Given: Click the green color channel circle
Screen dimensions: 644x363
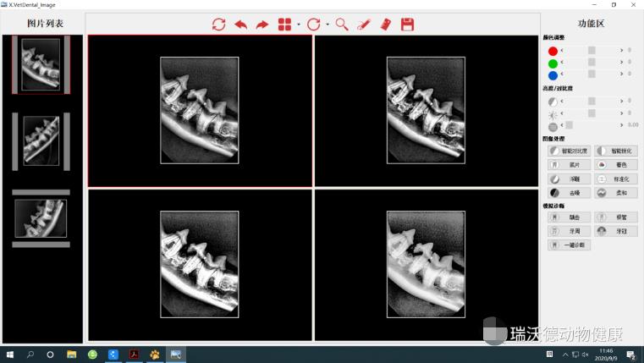Looking at the screenshot, I should (x=553, y=63).
